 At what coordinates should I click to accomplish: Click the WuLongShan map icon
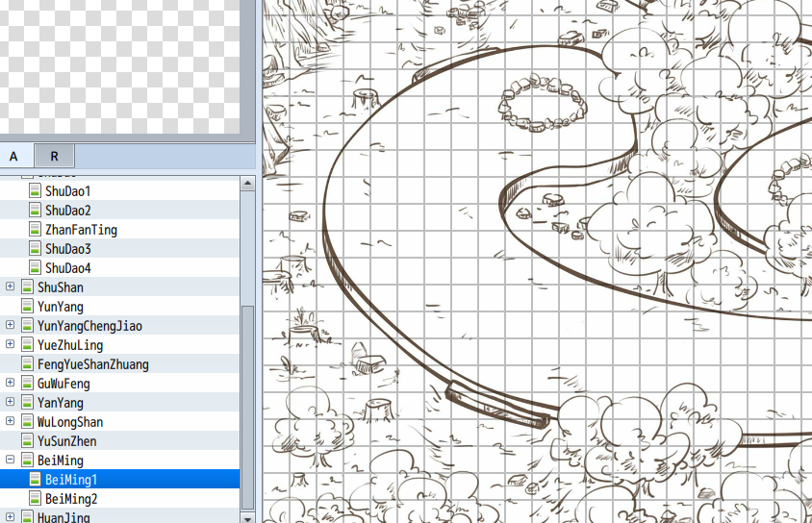28,422
